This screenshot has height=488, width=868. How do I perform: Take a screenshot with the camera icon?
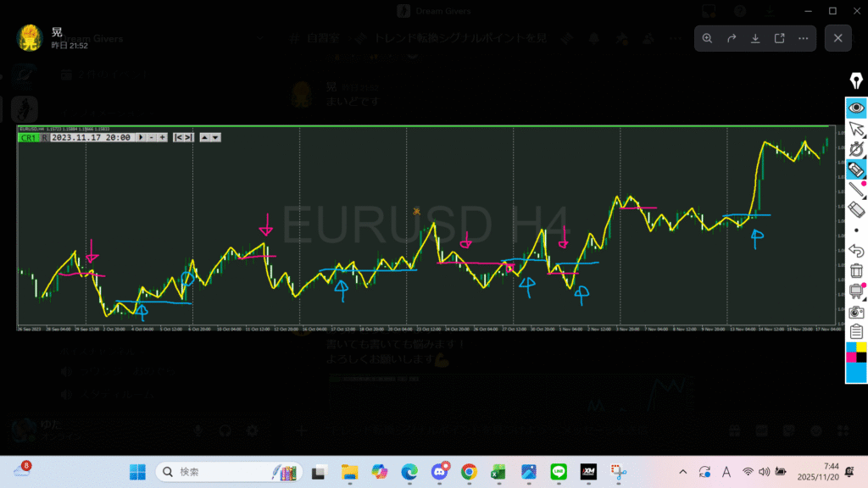click(856, 312)
